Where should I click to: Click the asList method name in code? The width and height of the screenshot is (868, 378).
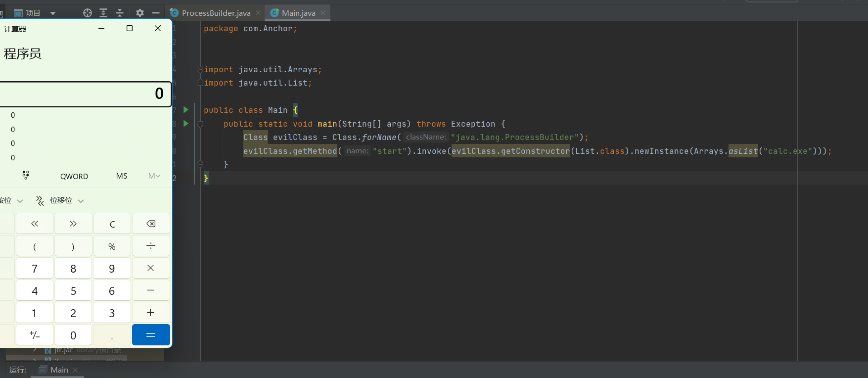[x=743, y=151]
